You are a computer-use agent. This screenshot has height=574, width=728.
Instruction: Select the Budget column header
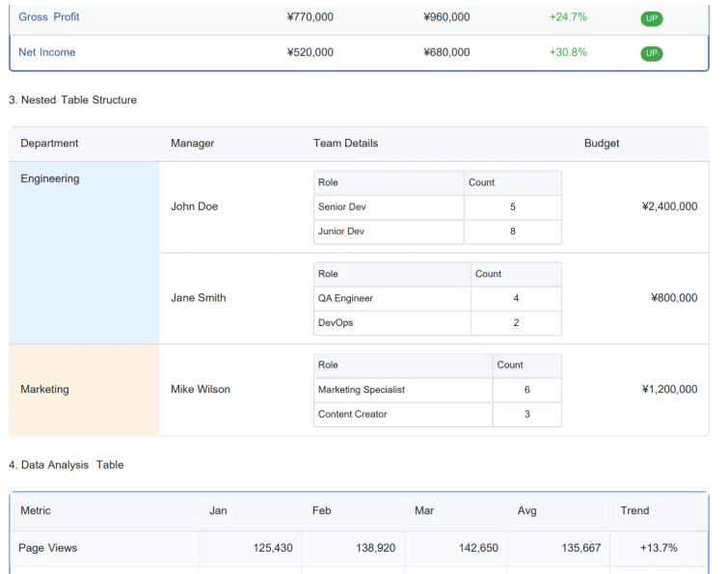(602, 144)
